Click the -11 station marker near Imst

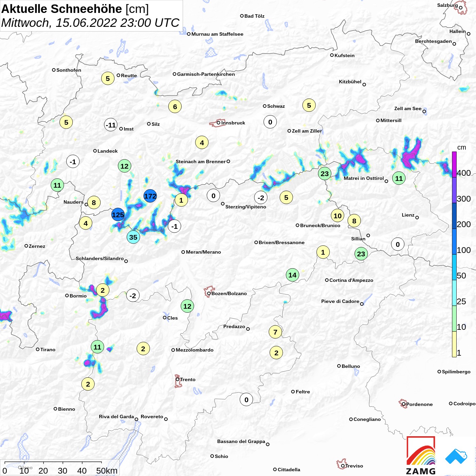[x=111, y=125]
